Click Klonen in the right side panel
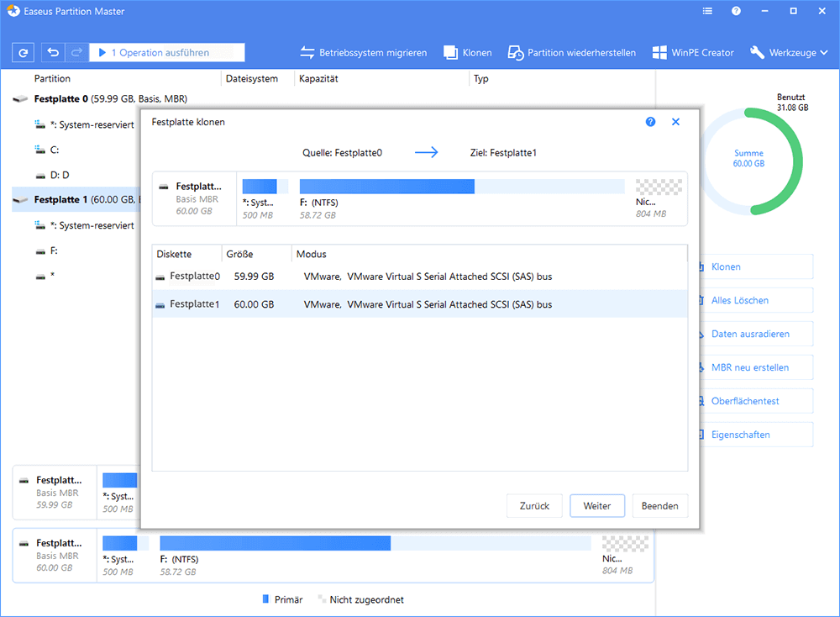Image resolution: width=840 pixels, height=617 pixels. click(755, 266)
